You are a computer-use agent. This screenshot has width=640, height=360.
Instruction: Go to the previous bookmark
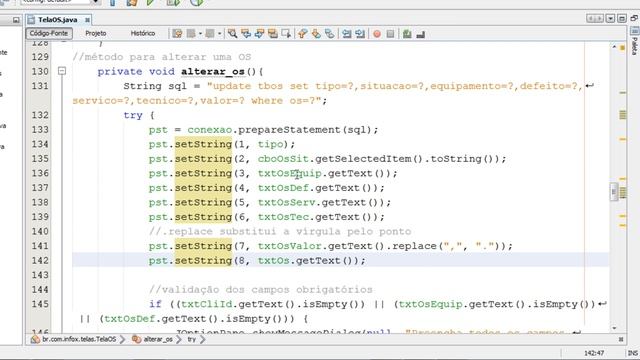tap(302, 33)
